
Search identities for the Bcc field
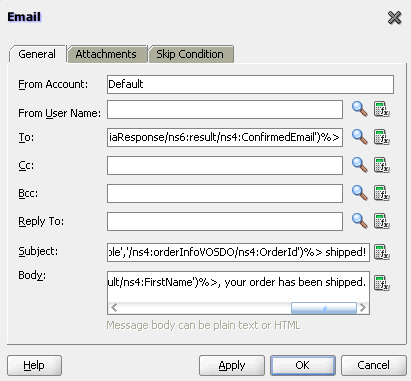pos(359,193)
